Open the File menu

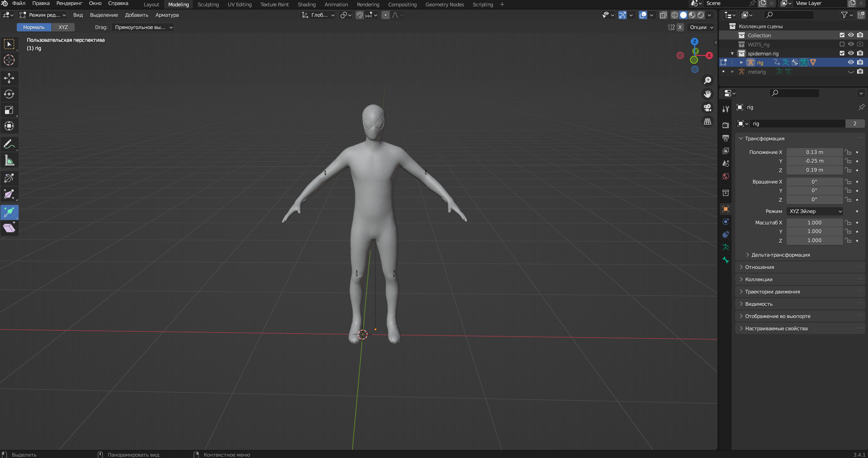19,3
